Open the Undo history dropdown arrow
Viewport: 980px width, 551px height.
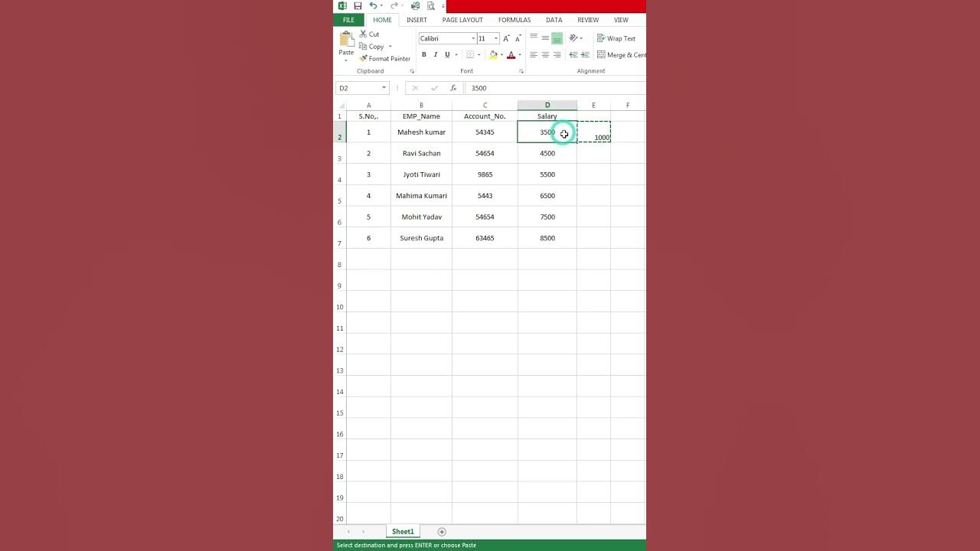click(382, 6)
